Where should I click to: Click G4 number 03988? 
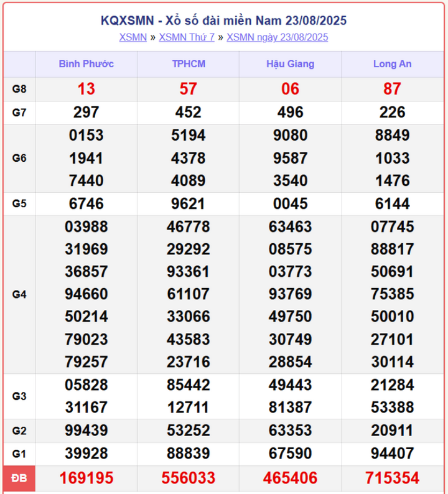[86, 226]
